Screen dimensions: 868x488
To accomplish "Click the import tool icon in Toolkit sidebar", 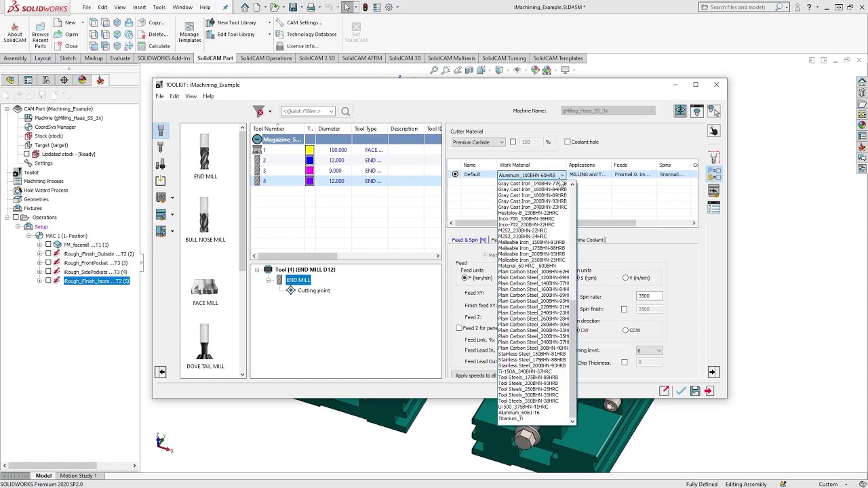I will point(161,180).
